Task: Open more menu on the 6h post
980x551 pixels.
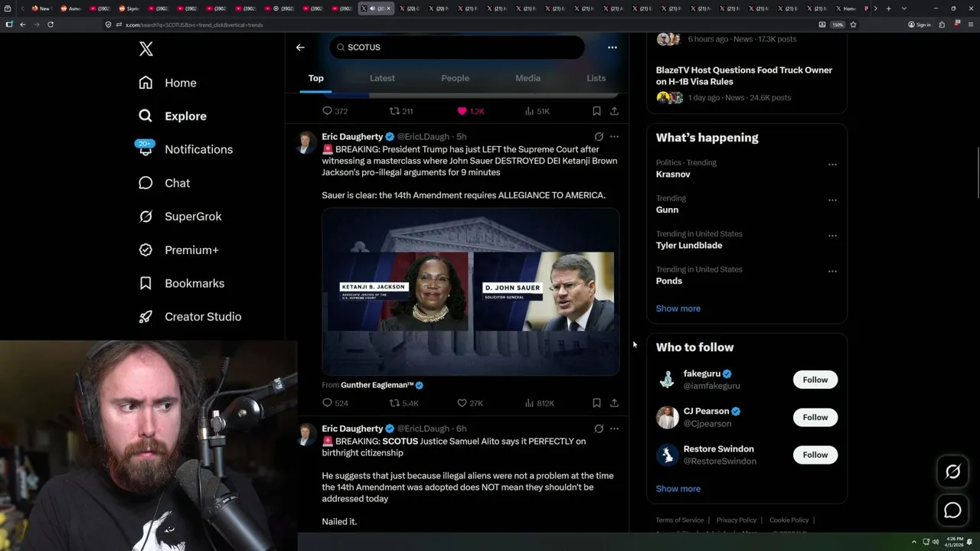Action: [x=614, y=429]
